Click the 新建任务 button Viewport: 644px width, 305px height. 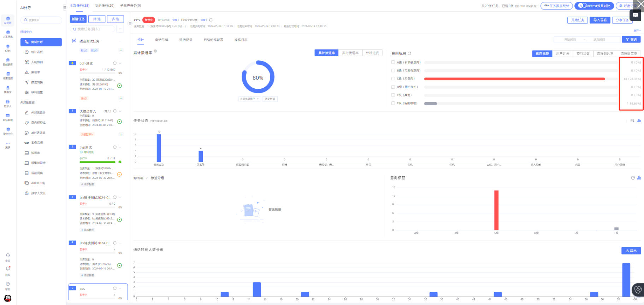pyautogui.click(x=78, y=19)
